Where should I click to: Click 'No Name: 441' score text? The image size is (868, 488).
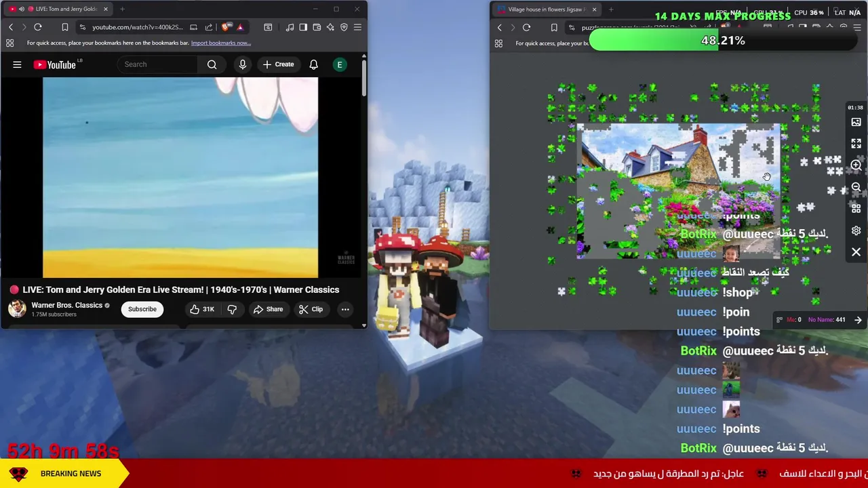point(827,320)
